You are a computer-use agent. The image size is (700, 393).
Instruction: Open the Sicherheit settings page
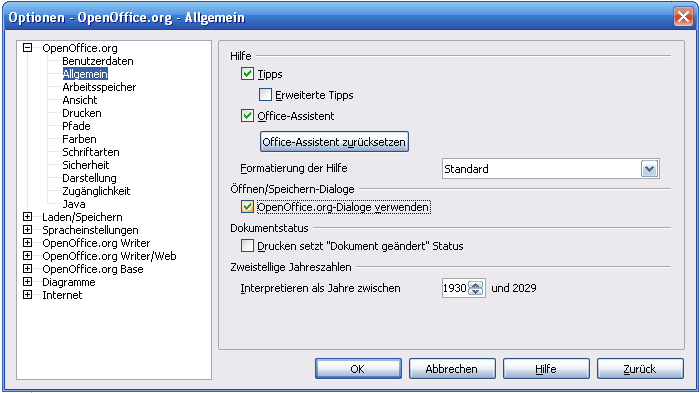pos(86,165)
